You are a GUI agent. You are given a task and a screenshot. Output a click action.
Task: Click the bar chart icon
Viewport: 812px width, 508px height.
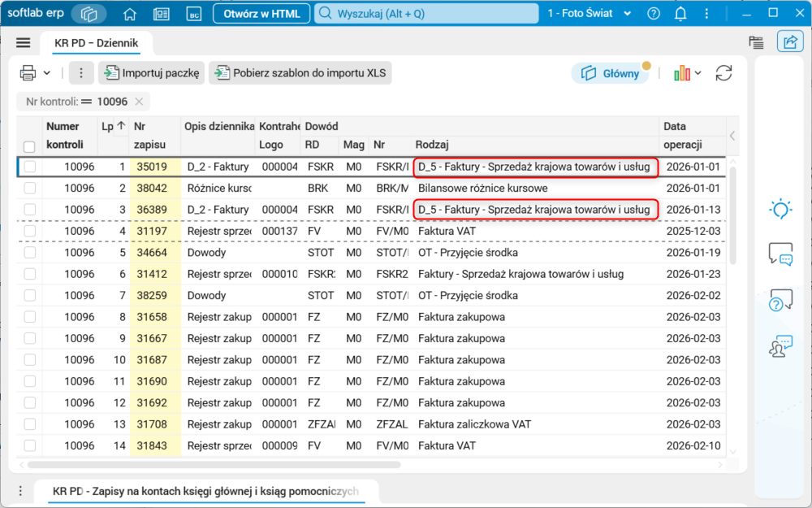tap(682, 73)
